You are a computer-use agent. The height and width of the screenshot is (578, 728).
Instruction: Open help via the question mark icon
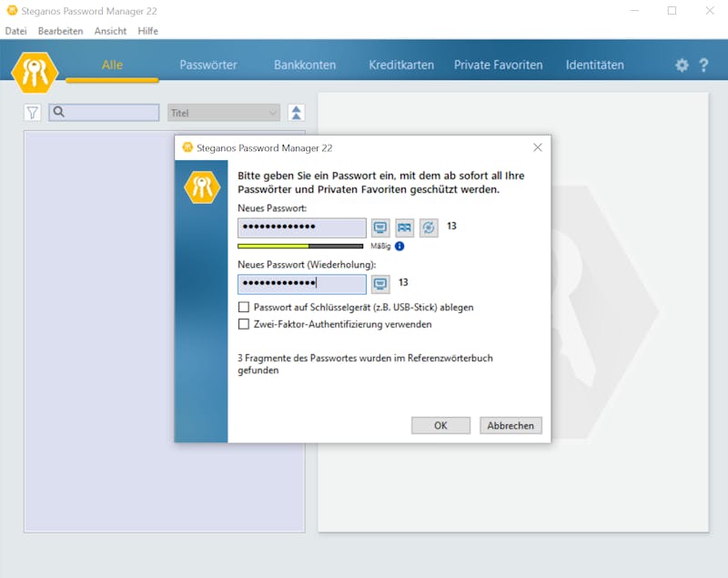(703, 65)
